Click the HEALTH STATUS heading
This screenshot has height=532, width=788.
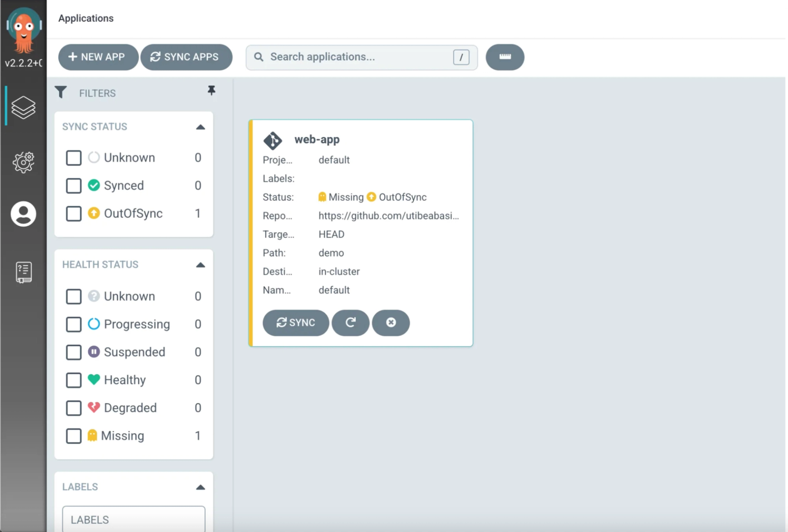click(x=101, y=264)
